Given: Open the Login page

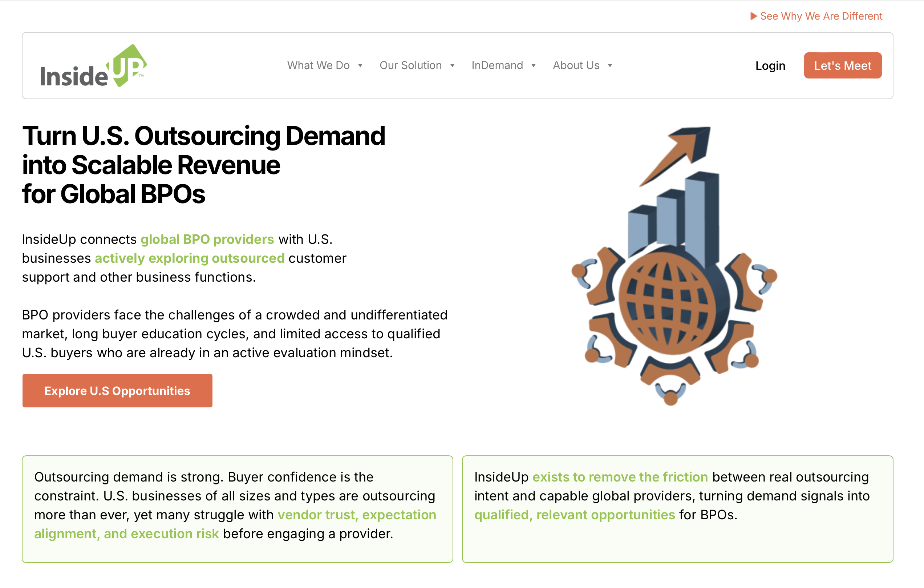Looking at the screenshot, I should [770, 66].
